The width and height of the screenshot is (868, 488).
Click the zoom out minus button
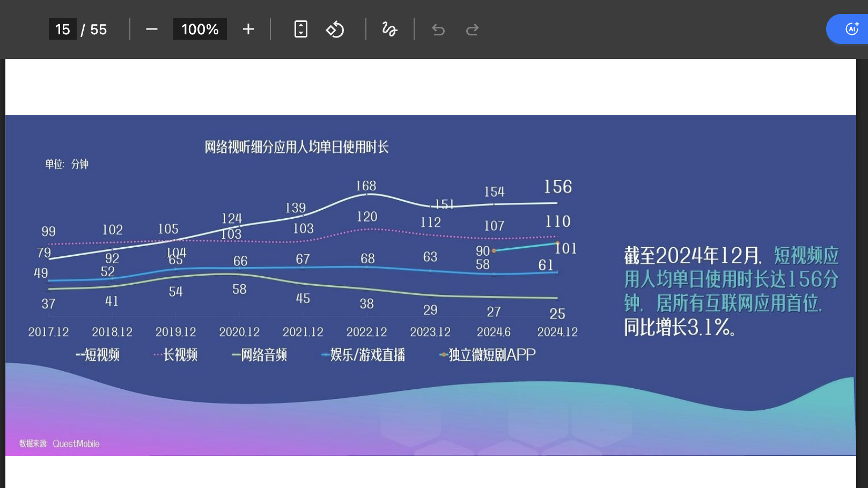click(x=152, y=29)
